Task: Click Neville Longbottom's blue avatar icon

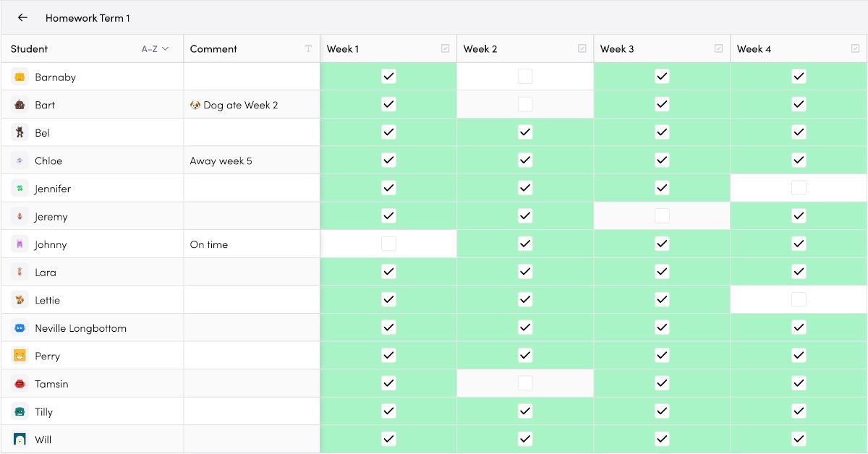Action: 20,328
